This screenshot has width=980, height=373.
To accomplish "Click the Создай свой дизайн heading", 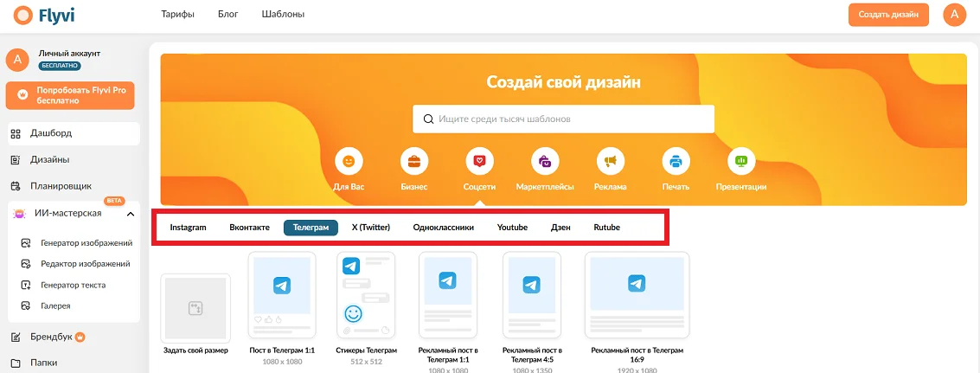I will click(x=563, y=82).
